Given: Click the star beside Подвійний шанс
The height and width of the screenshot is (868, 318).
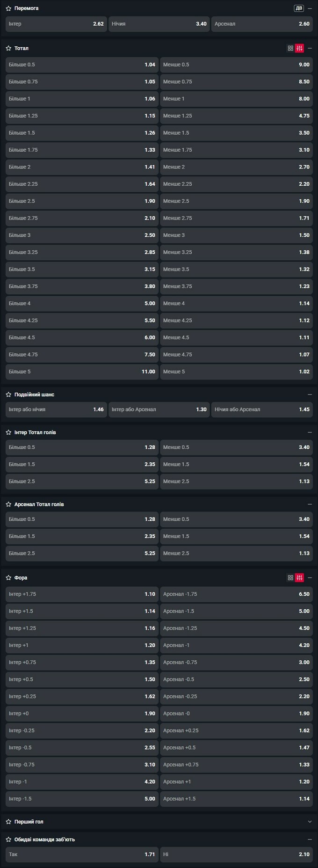Looking at the screenshot, I should (8, 394).
